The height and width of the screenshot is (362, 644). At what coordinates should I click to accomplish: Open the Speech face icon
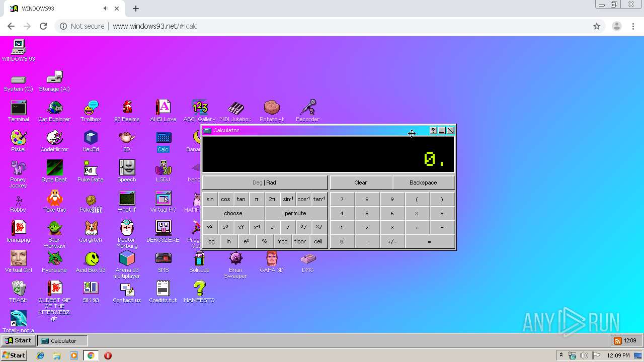tap(127, 171)
